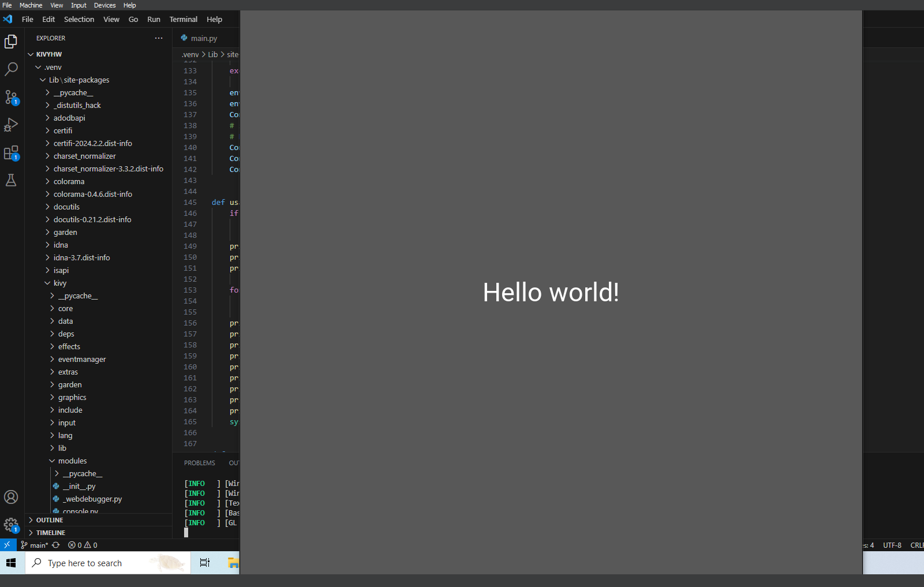Collapse the modules folder
The image size is (924, 587).
point(72,461)
